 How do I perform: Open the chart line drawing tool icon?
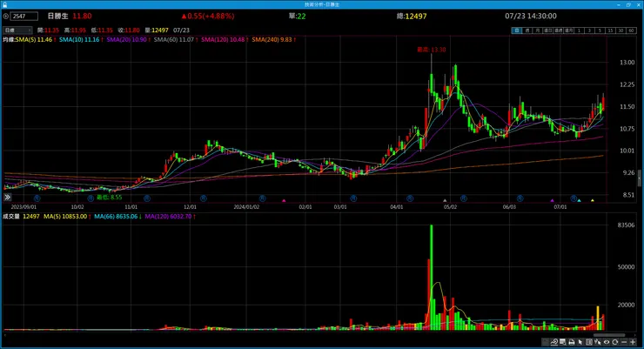(x=554, y=342)
